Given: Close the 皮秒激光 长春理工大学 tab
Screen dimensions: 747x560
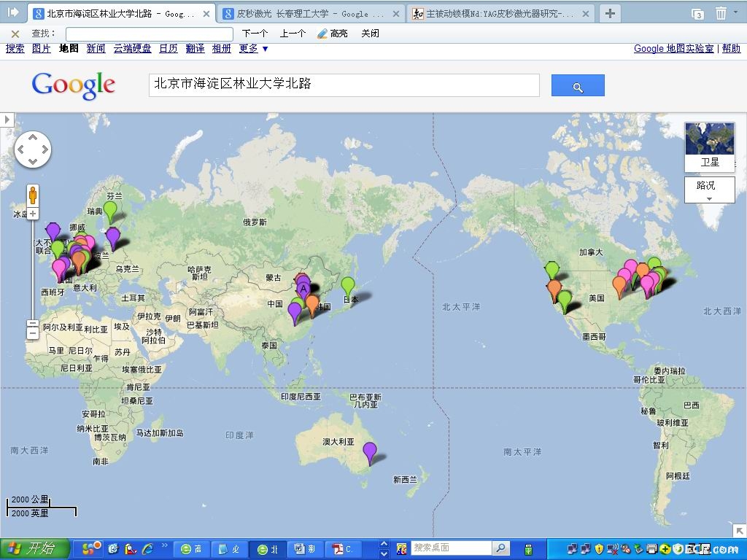Looking at the screenshot, I should [x=395, y=14].
